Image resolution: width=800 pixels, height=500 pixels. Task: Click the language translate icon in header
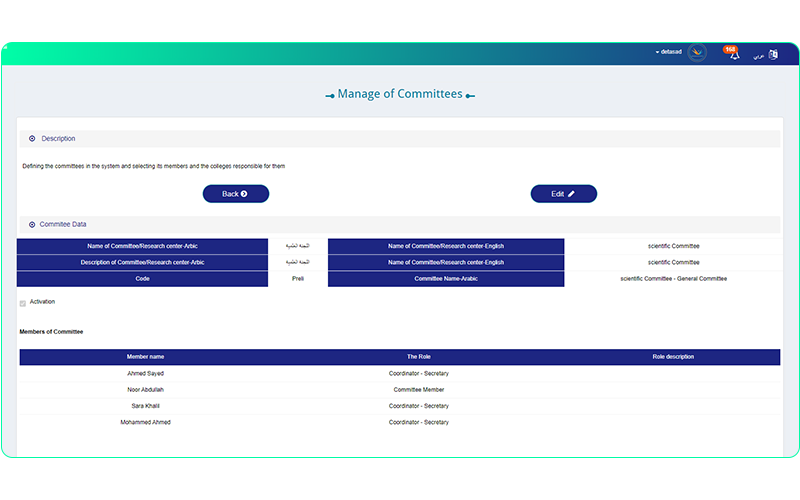tap(772, 54)
